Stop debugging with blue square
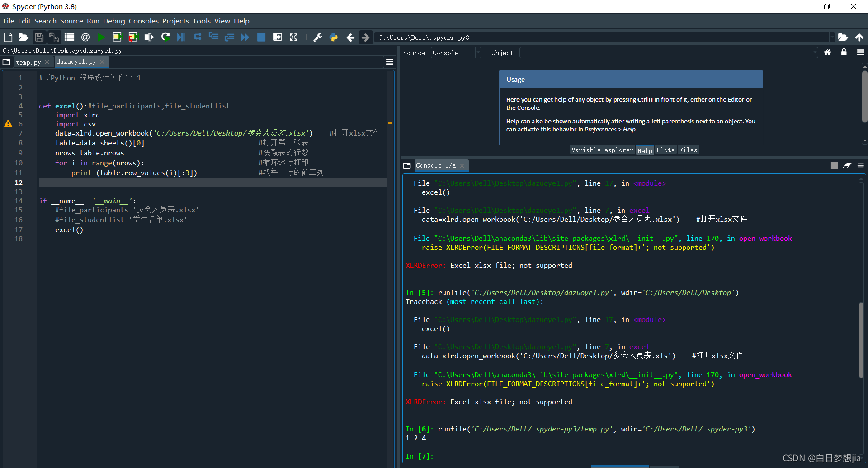Screen dimensions: 868x468 [261, 37]
